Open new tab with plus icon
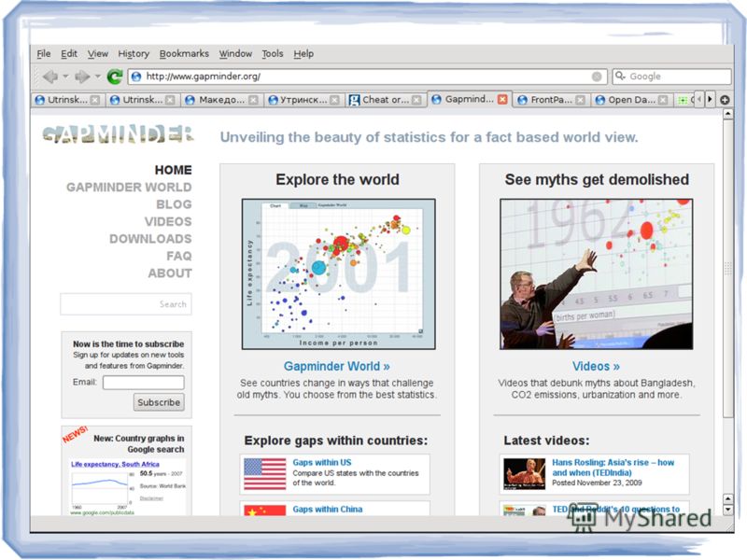The height and width of the screenshot is (560, 747). (725, 100)
